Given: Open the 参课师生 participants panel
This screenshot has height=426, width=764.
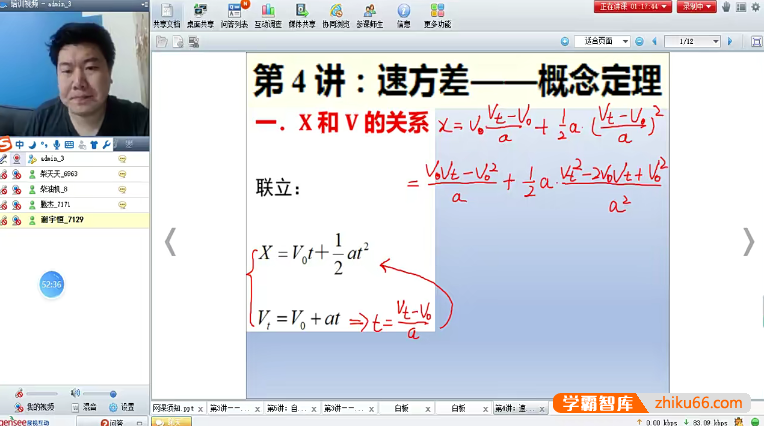Looking at the screenshot, I should pos(370,14).
